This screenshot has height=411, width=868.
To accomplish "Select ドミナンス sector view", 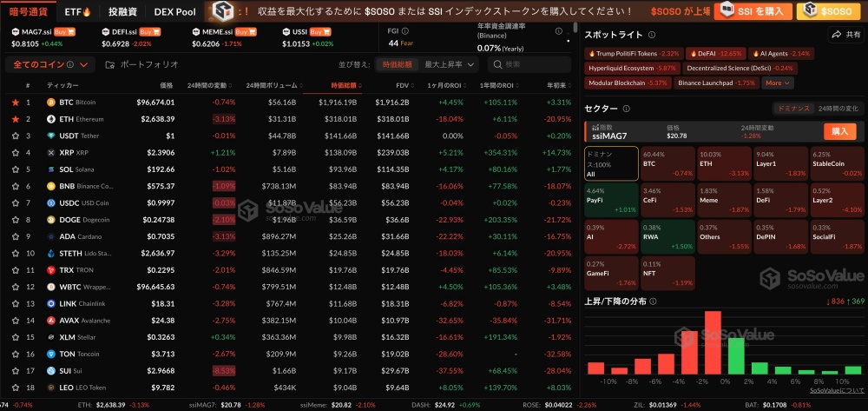I will pyautogui.click(x=794, y=109).
